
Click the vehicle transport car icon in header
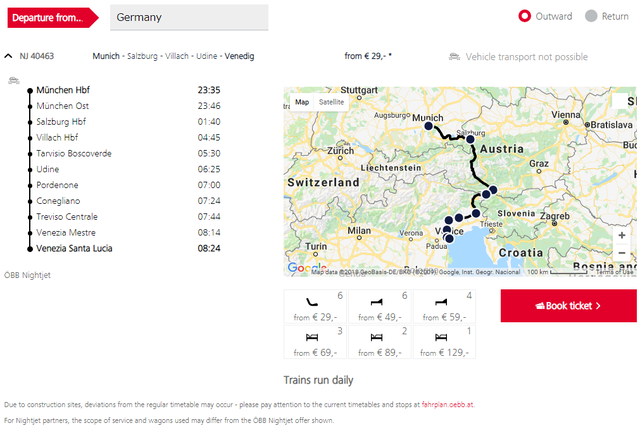pos(454,57)
